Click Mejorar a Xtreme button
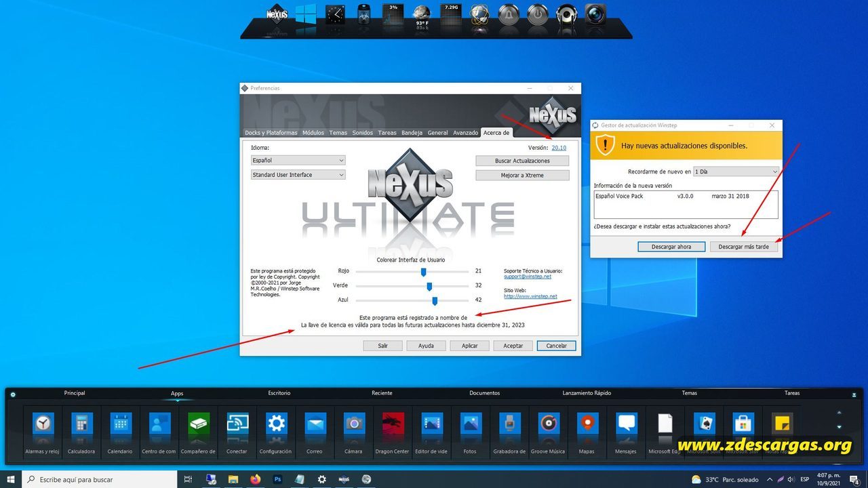The height and width of the screenshot is (488, 868). [522, 175]
